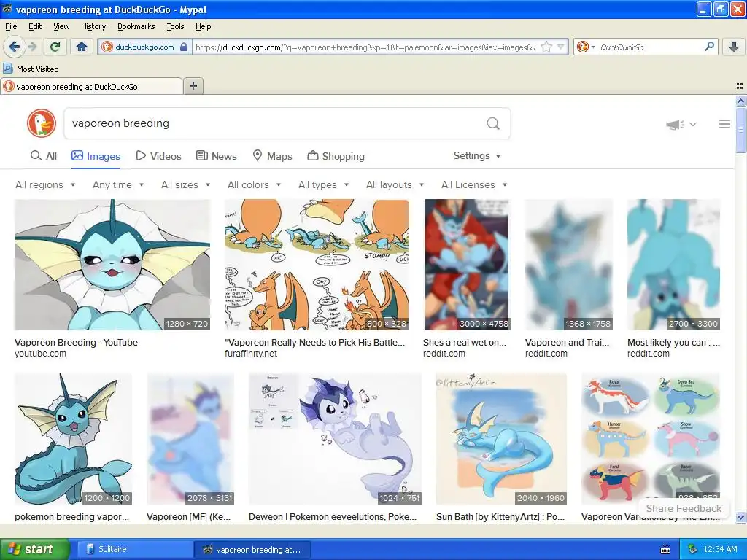This screenshot has height=560, width=747.
Task: Open the File menu
Action: click(11, 26)
